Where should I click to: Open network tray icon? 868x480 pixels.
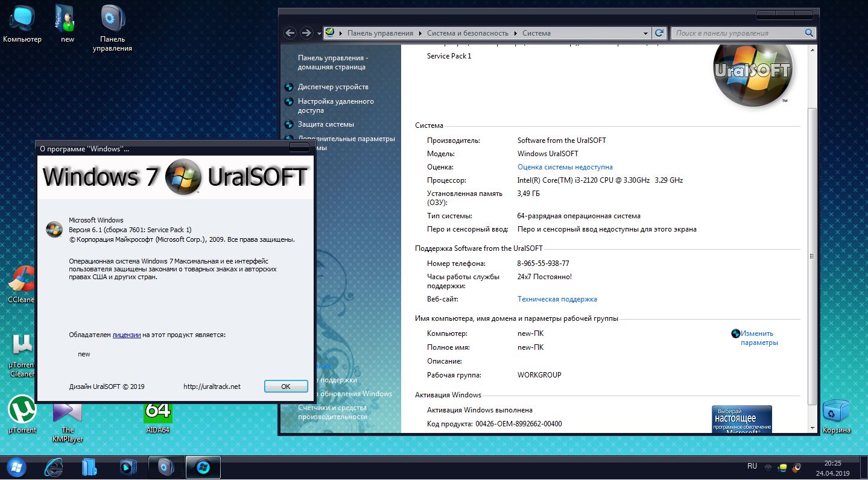click(783, 467)
